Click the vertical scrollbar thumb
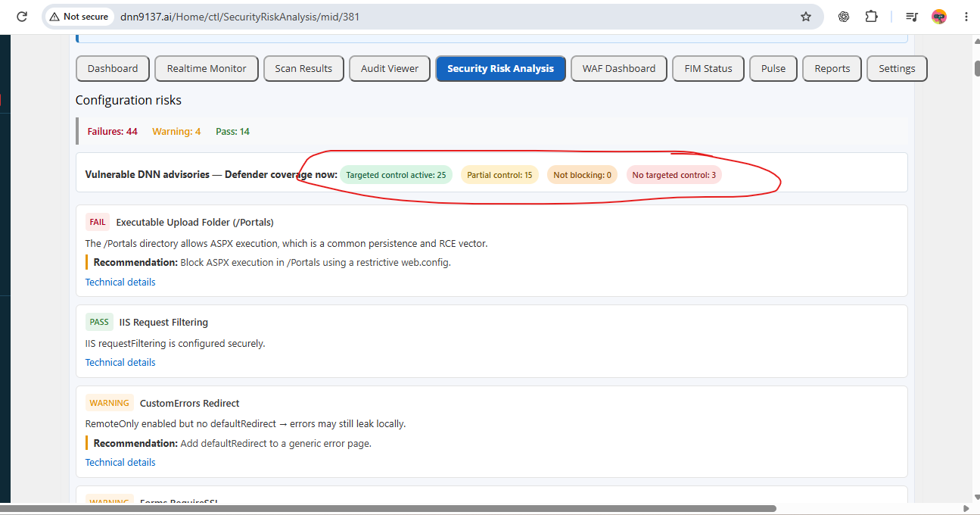 [976, 67]
